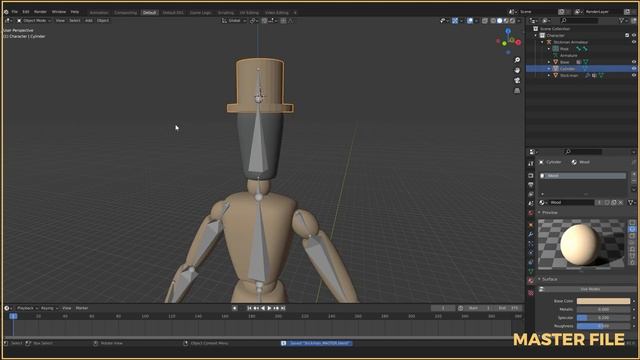The width and height of the screenshot is (640, 360).
Task: Open the Render menu
Action: click(40, 12)
